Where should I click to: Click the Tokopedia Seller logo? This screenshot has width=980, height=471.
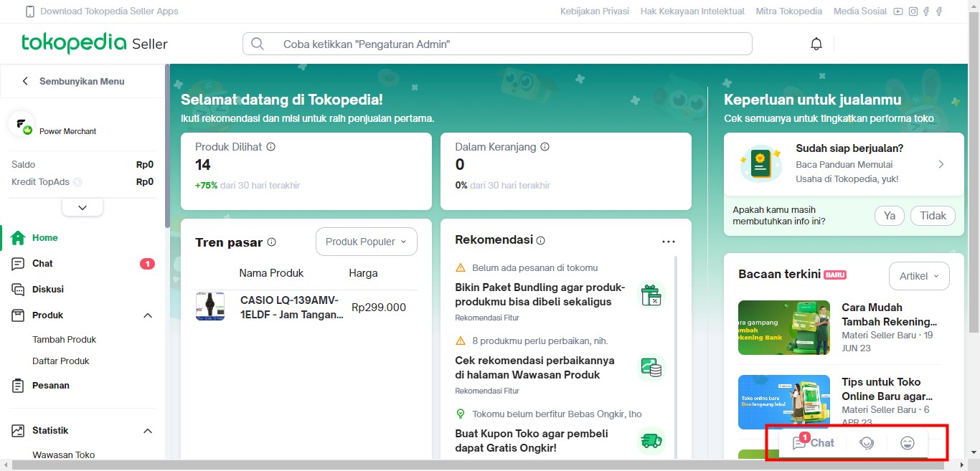(x=94, y=43)
